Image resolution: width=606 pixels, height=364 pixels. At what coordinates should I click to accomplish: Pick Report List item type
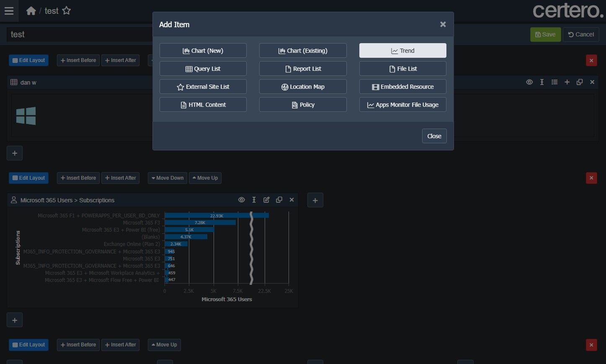303,69
